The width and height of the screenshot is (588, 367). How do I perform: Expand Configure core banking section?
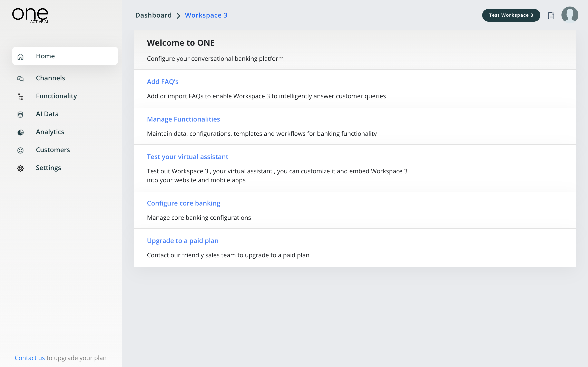tap(184, 203)
